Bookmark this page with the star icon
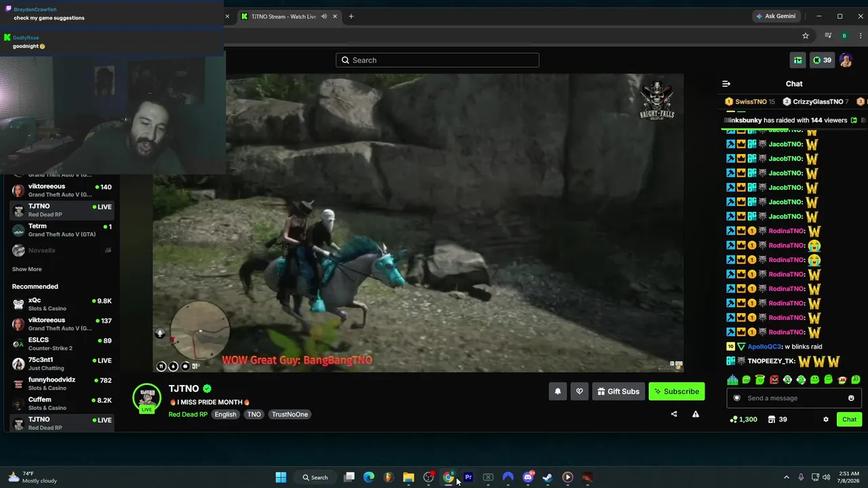This screenshot has height=488, width=868. pyautogui.click(x=806, y=36)
